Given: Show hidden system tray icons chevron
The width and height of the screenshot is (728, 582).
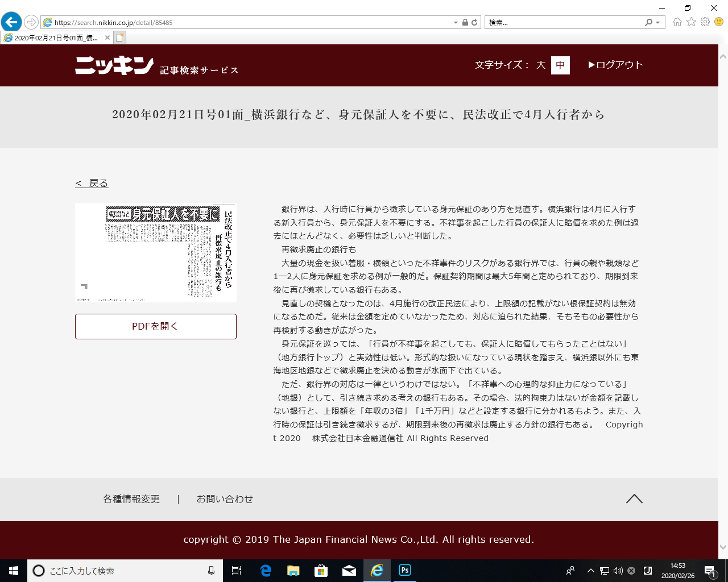Looking at the screenshot, I should tap(590, 571).
